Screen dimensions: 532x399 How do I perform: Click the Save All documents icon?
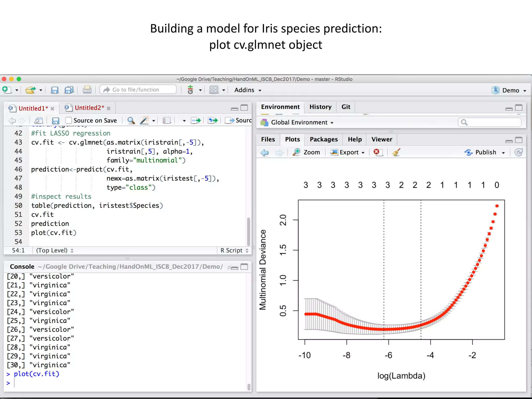point(69,90)
